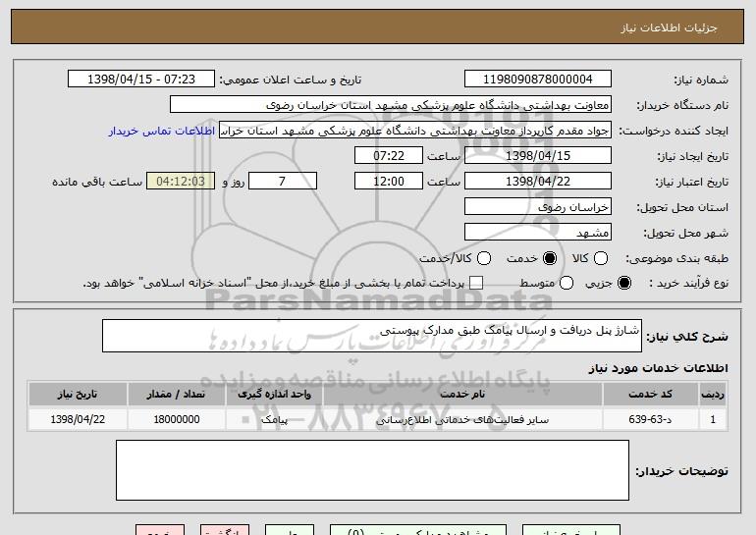756x535 pixels.
Task: Click the delivery city field مشهد
Action: 538,233
